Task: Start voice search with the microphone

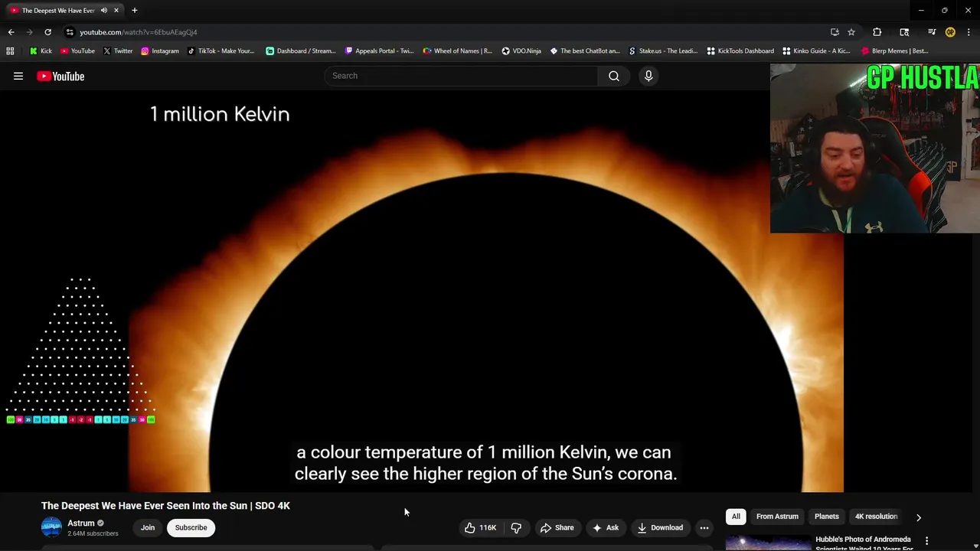Action: tap(648, 76)
